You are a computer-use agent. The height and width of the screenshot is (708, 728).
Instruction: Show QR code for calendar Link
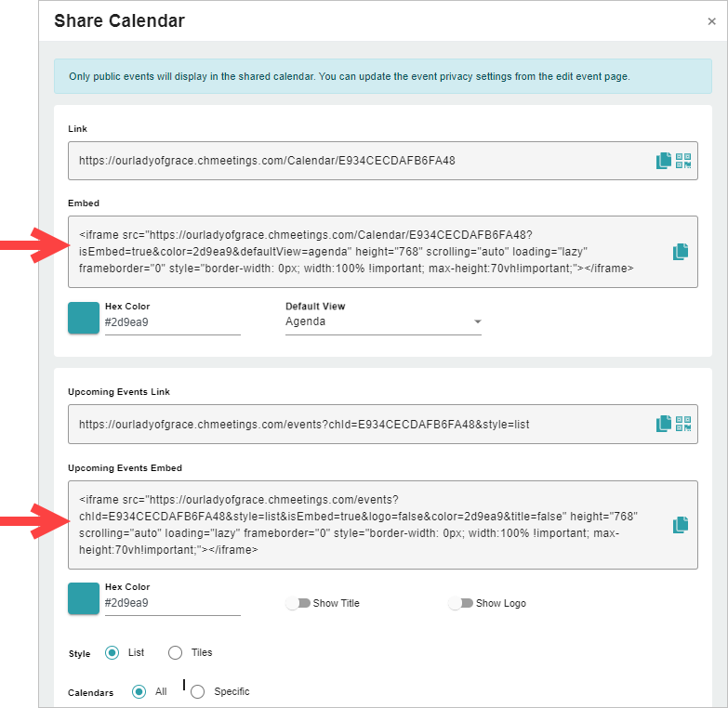(683, 161)
